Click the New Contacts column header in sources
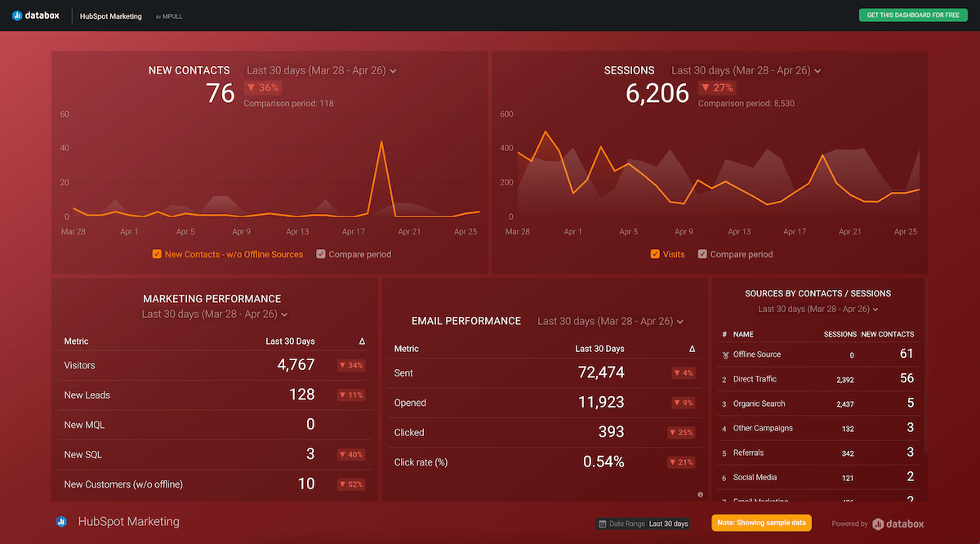 [888, 335]
